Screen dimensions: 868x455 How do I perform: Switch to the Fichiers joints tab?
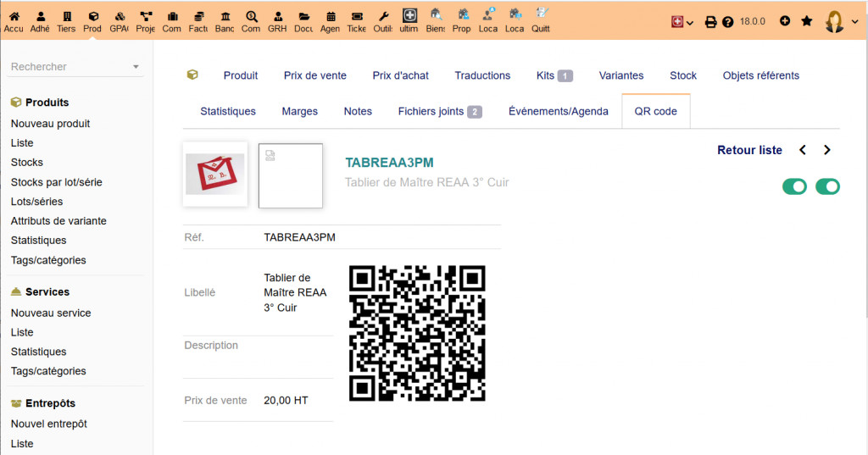pos(439,111)
